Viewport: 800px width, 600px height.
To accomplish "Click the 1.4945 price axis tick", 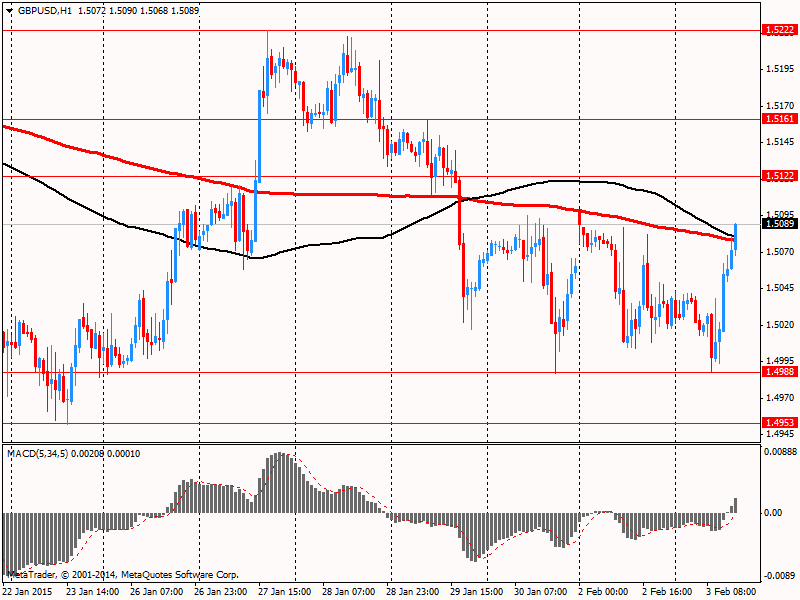I will (781, 434).
